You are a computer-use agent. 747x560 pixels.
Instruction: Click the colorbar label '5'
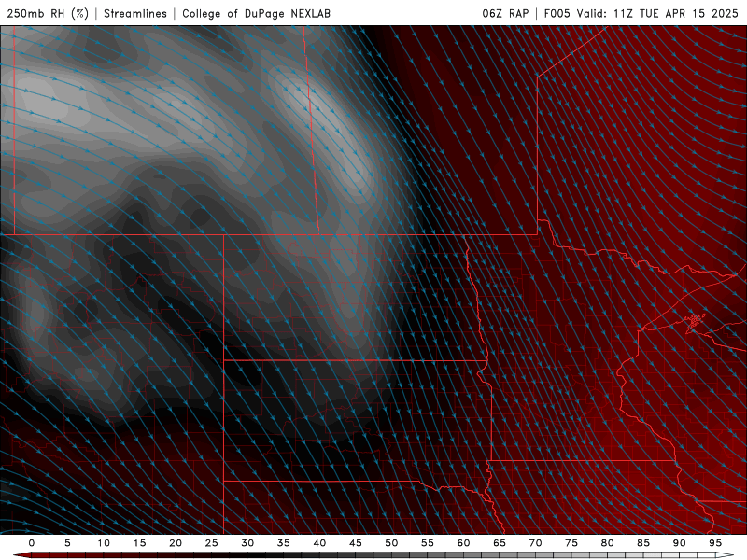coord(67,543)
